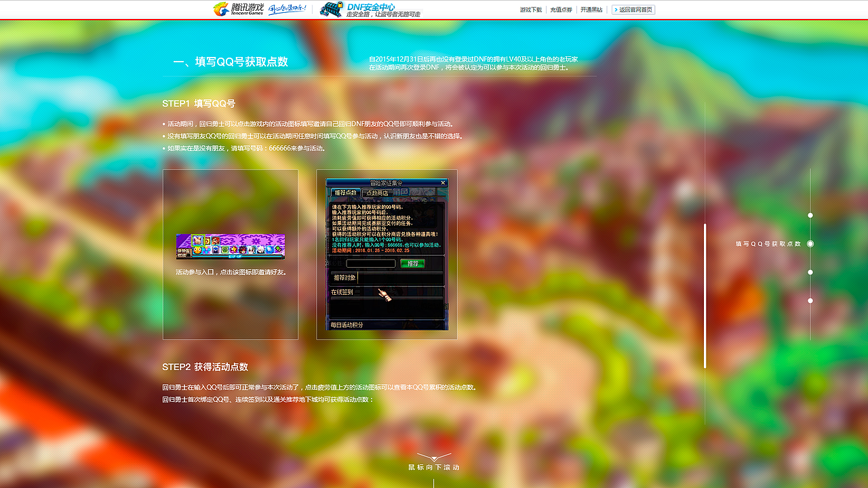
Task: Open the DNF安全中心 safe icon
Action: [x=331, y=9]
